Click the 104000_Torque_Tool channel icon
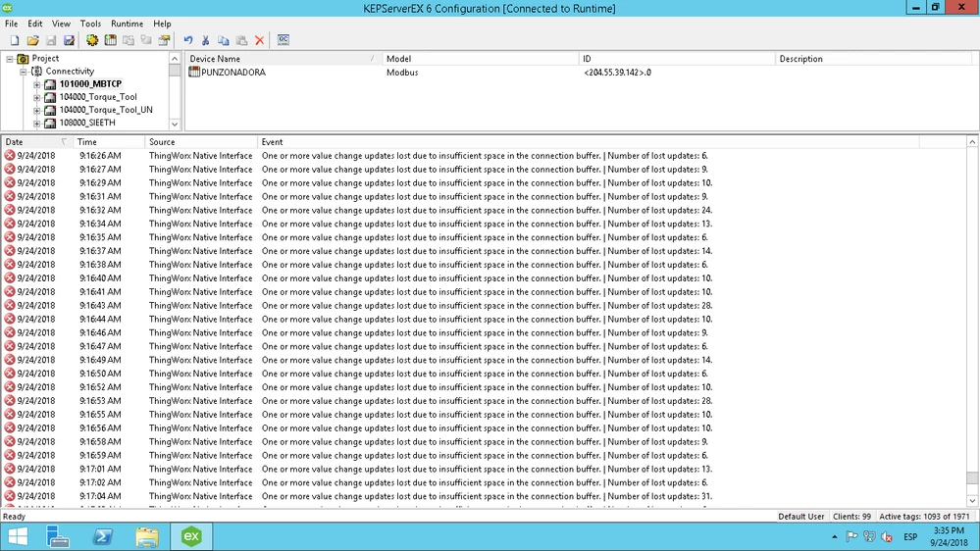Screen dimensions: 980x551 click(50, 97)
